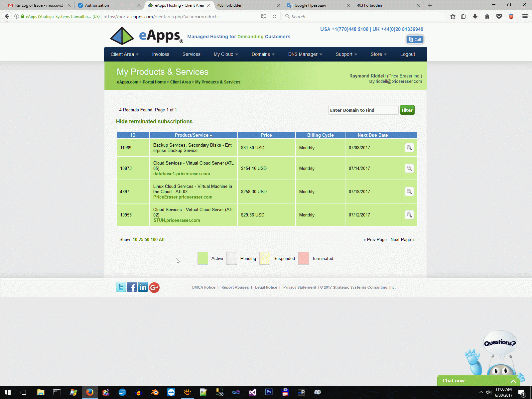This screenshot has height=399, width=532.
Task: Open the Windows Action Center notifications
Action: coord(522,393)
